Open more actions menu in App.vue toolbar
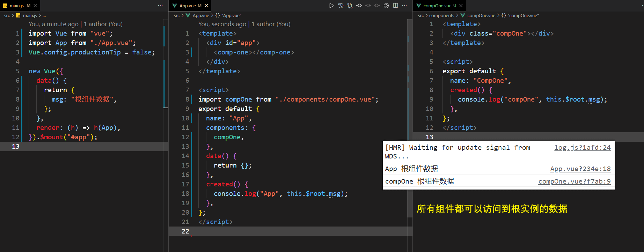Screen dimensions: 644x252 point(404,6)
